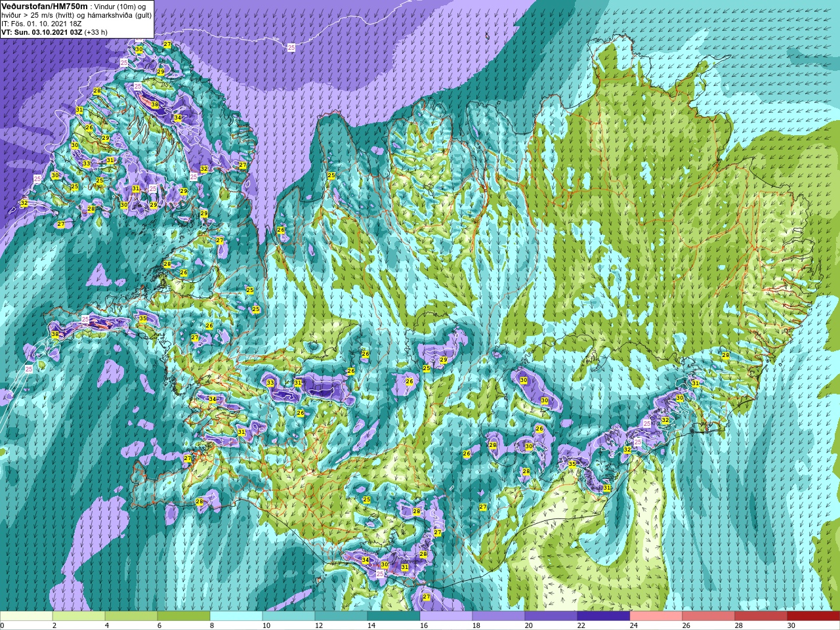Screen dimensions: 840x630
Task: Click the legend scale label '6'
Action: pyautogui.click(x=159, y=625)
